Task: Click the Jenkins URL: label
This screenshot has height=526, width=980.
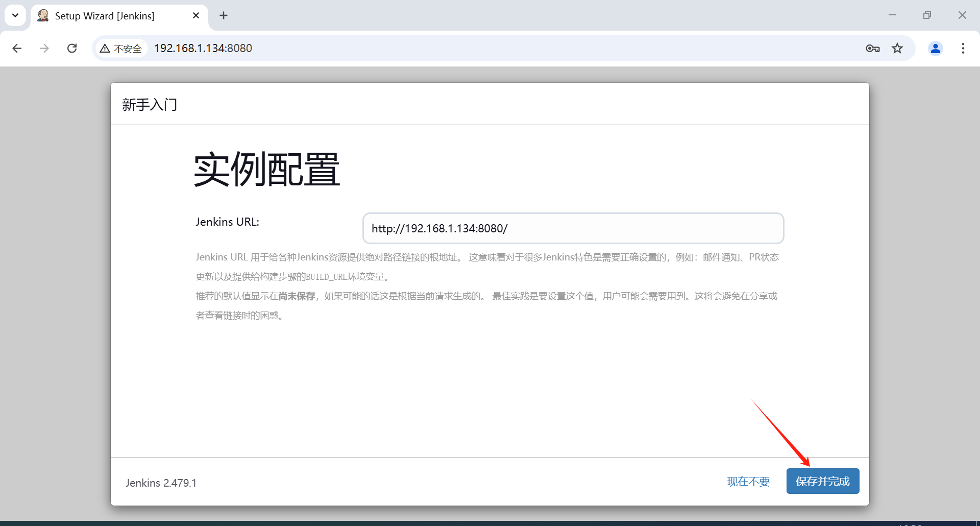Action: click(x=227, y=222)
